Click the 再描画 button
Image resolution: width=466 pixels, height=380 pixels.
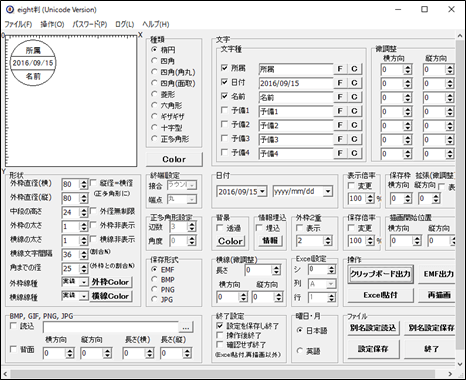(x=437, y=295)
